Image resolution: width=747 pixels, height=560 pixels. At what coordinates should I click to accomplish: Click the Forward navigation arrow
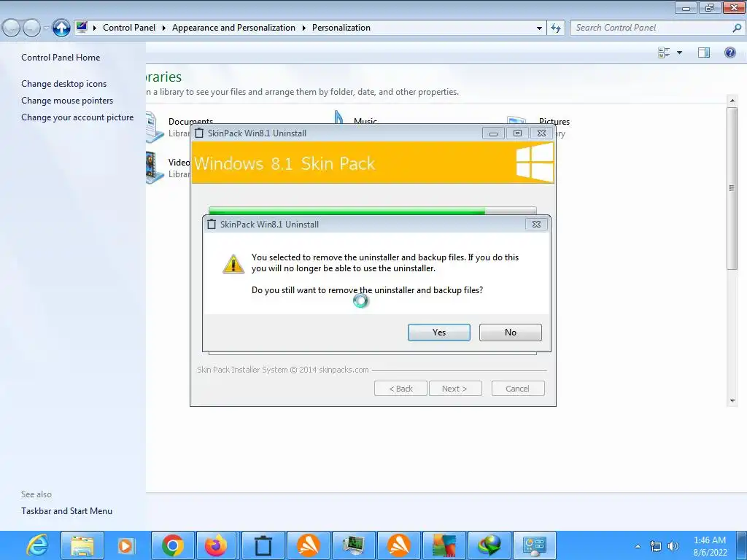click(31, 28)
